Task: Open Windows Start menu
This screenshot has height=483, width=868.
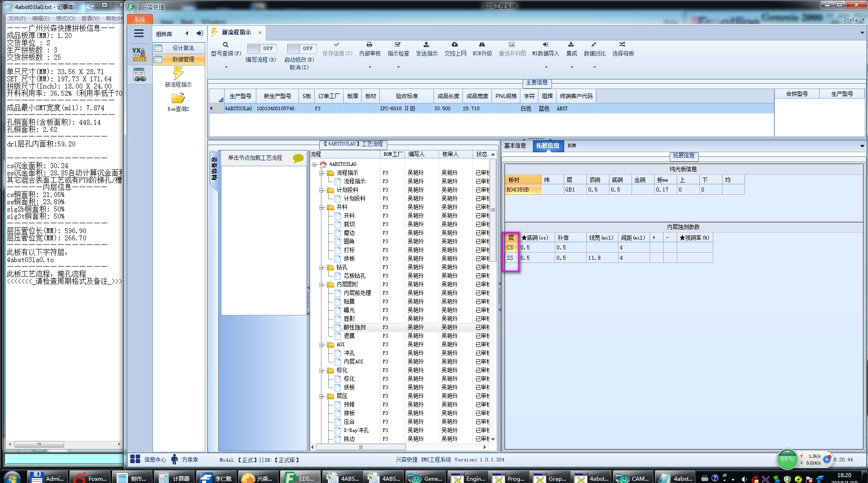Action: [x=12, y=477]
